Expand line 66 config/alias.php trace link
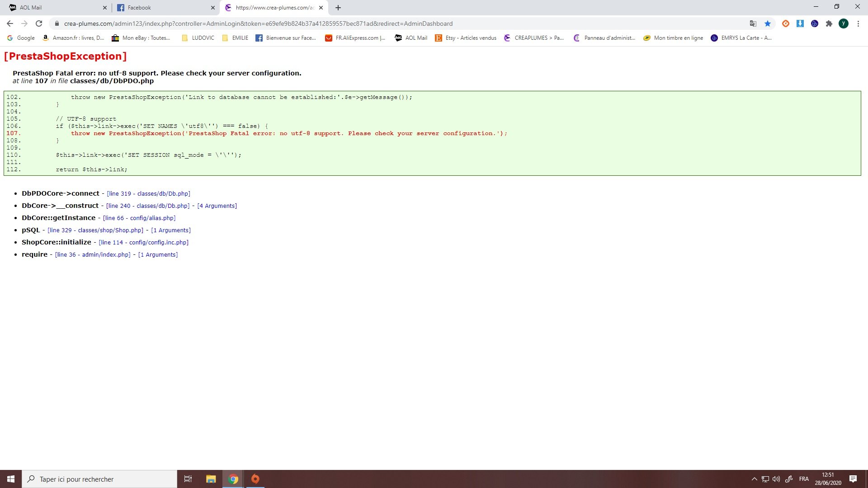This screenshot has width=868, height=488. click(x=139, y=218)
